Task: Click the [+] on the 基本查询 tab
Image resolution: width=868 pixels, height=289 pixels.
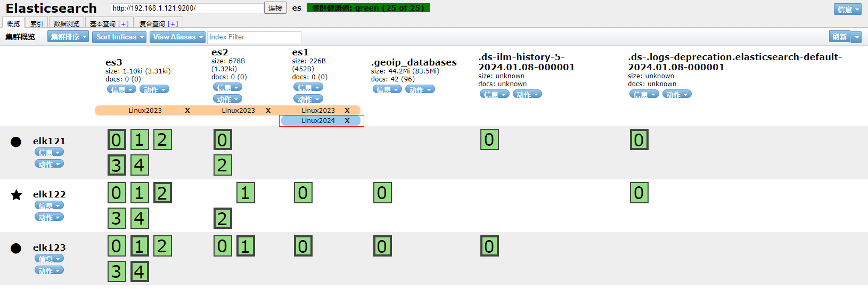Action: click(124, 24)
